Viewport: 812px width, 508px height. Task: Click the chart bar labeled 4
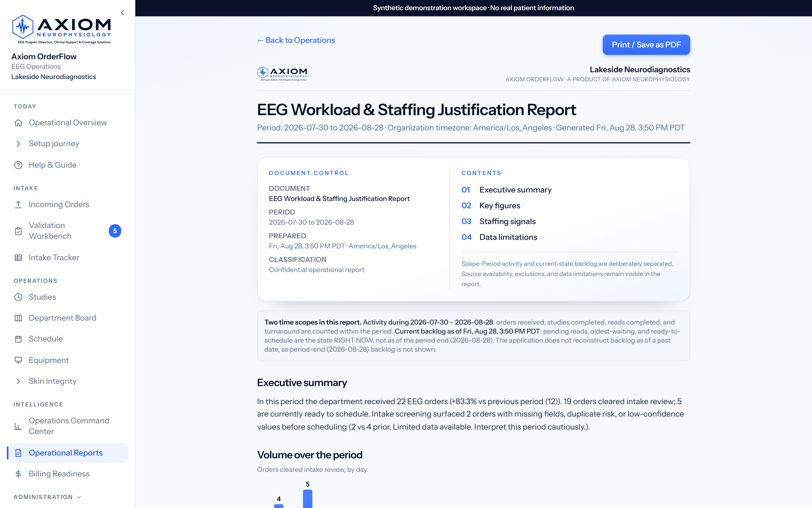(x=279, y=506)
